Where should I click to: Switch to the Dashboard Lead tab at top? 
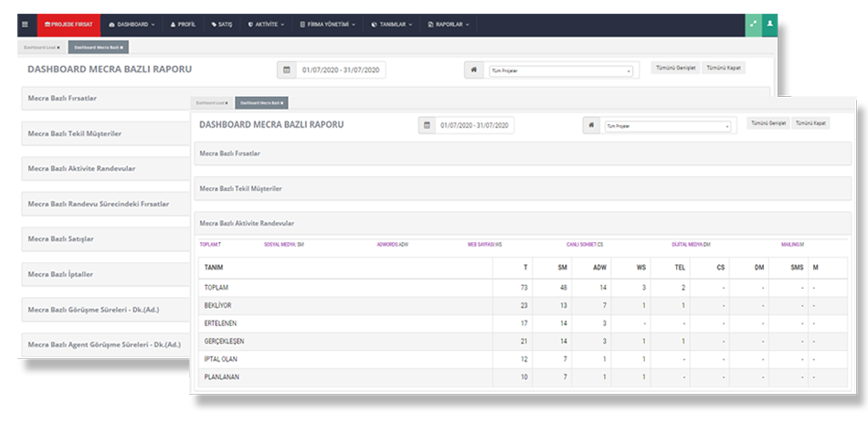pos(43,46)
